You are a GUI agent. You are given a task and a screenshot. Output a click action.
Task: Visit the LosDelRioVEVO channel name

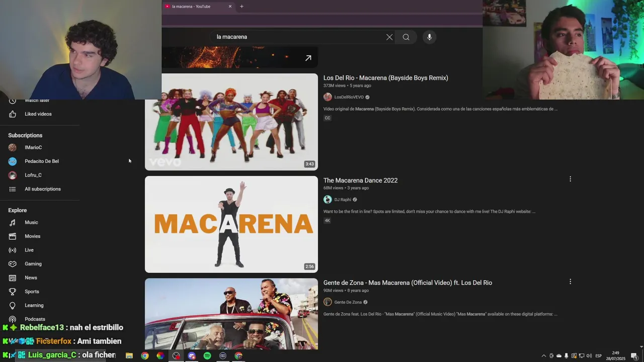point(349,97)
